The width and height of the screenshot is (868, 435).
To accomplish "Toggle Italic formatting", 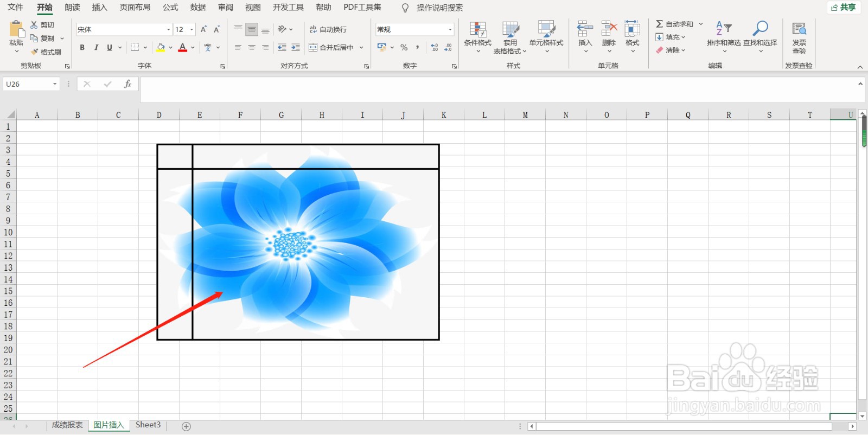I will click(96, 48).
